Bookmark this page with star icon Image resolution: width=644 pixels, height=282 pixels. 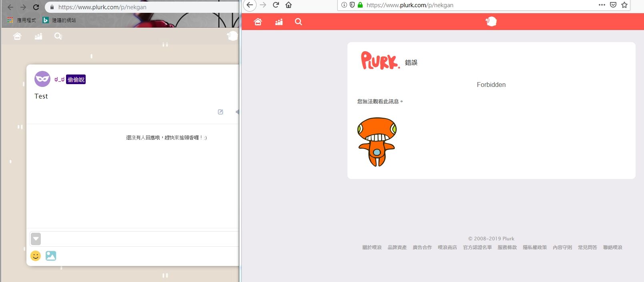coord(624,5)
